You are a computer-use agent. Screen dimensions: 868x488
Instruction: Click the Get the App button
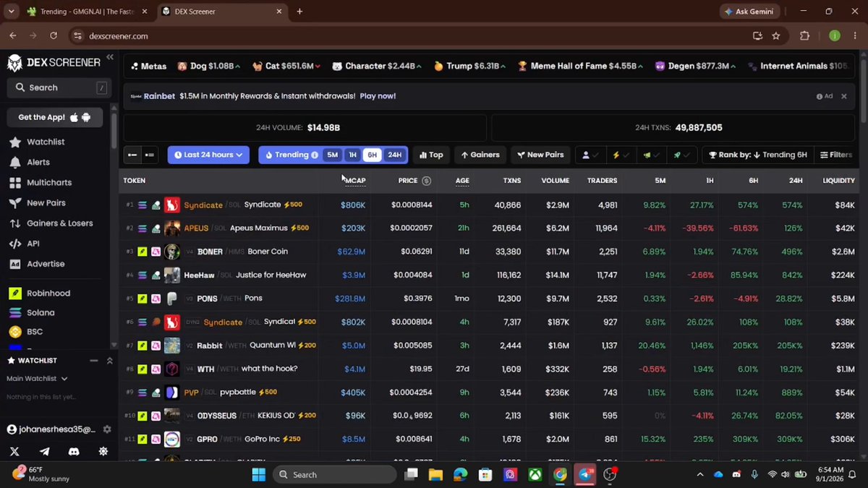[55, 117]
